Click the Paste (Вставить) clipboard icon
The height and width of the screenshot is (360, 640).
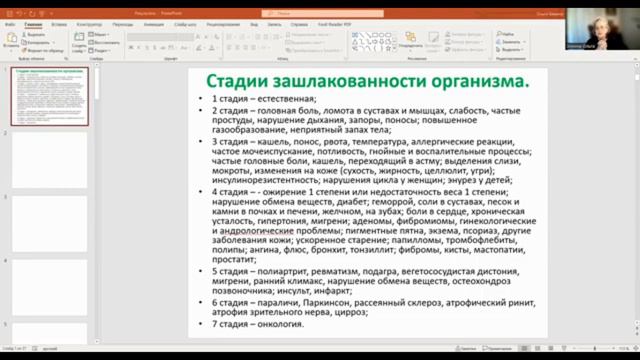point(11,38)
